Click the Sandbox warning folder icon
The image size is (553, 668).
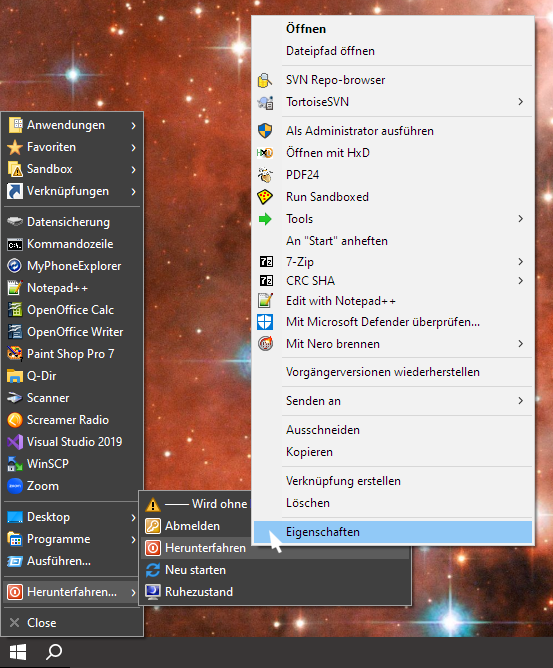click(15, 169)
